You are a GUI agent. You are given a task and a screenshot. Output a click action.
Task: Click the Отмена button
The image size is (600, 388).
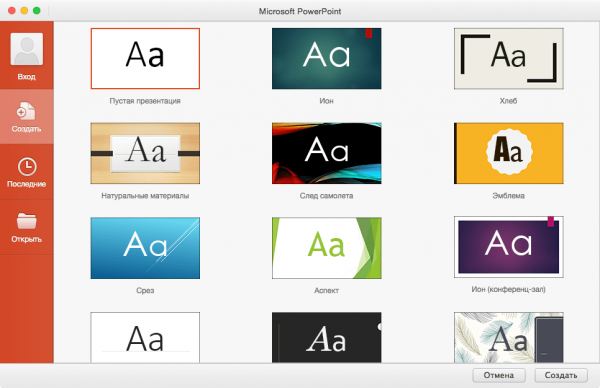[499, 375]
